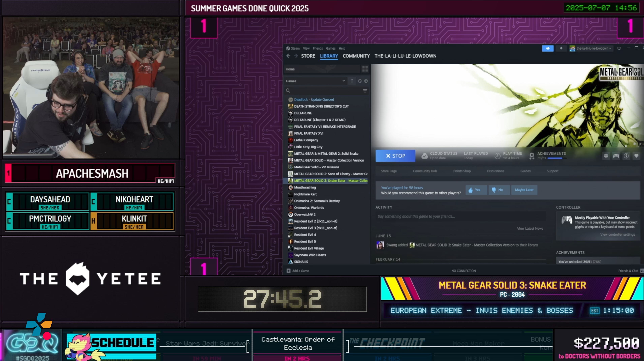The width and height of the screenshot is (644, 361).
Task: Click the Big Picture mode monitor icon
Action: [x=619, y=49]
